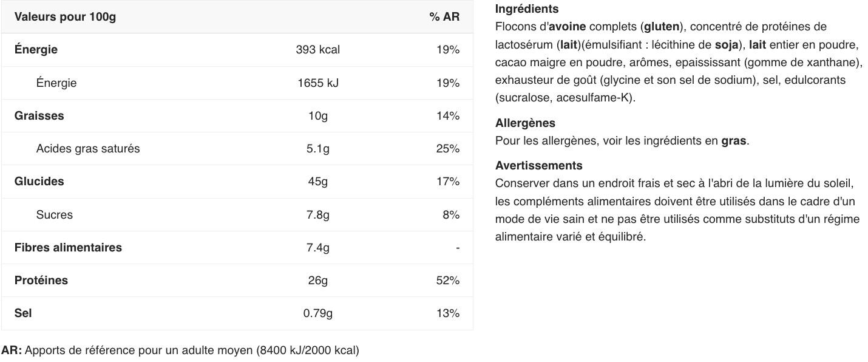Image resolution: width=868 pixels, height=362 pixels.
Task: Click the Glucides 45g value
Action: pyautogui.click(x=317, y=181)
